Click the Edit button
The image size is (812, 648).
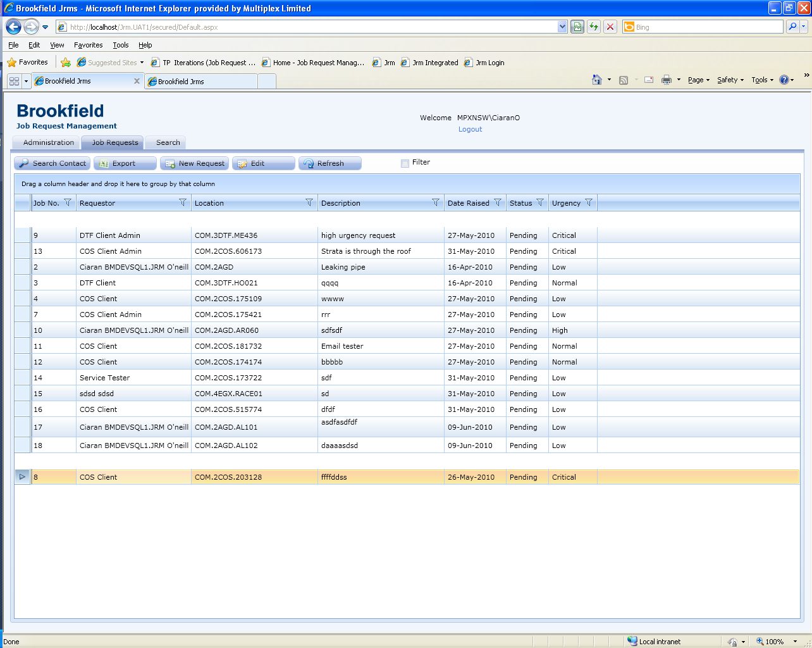[x=264, y=163]
